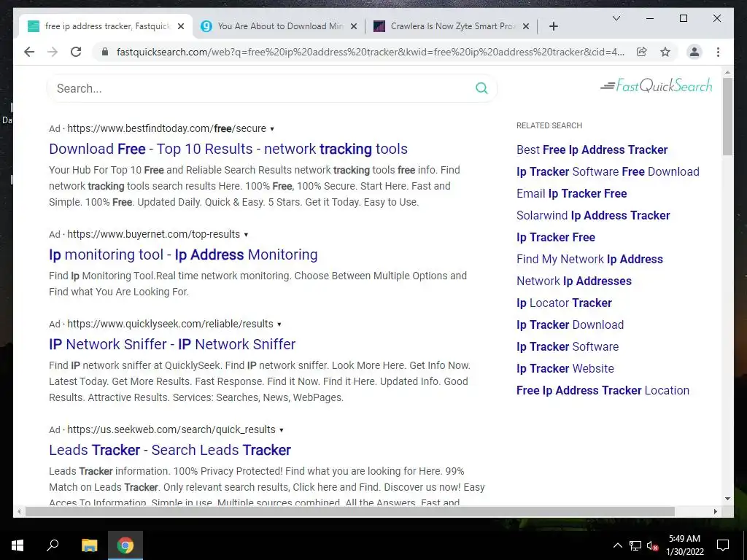Click scroll-right arrow on horizontal scrollbar

coord(715,511)
